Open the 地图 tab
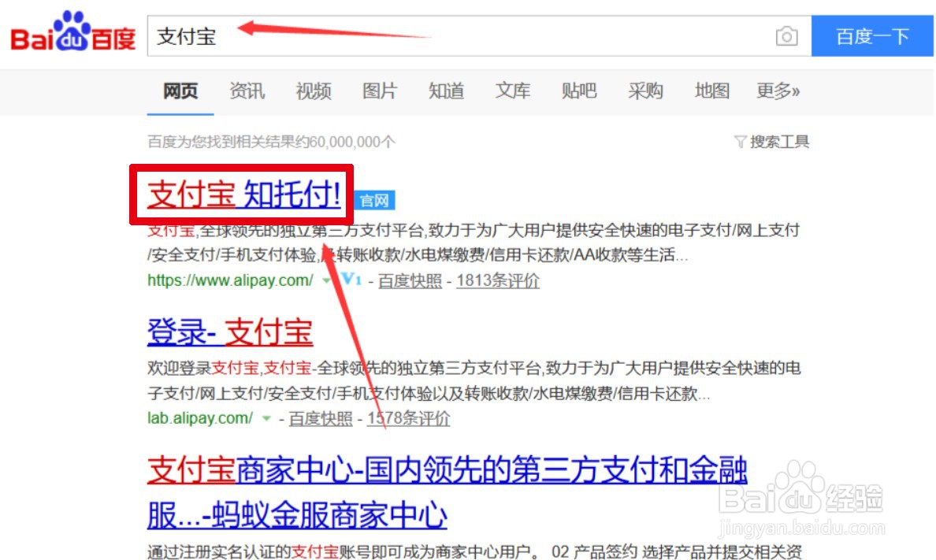 point(711,91)
